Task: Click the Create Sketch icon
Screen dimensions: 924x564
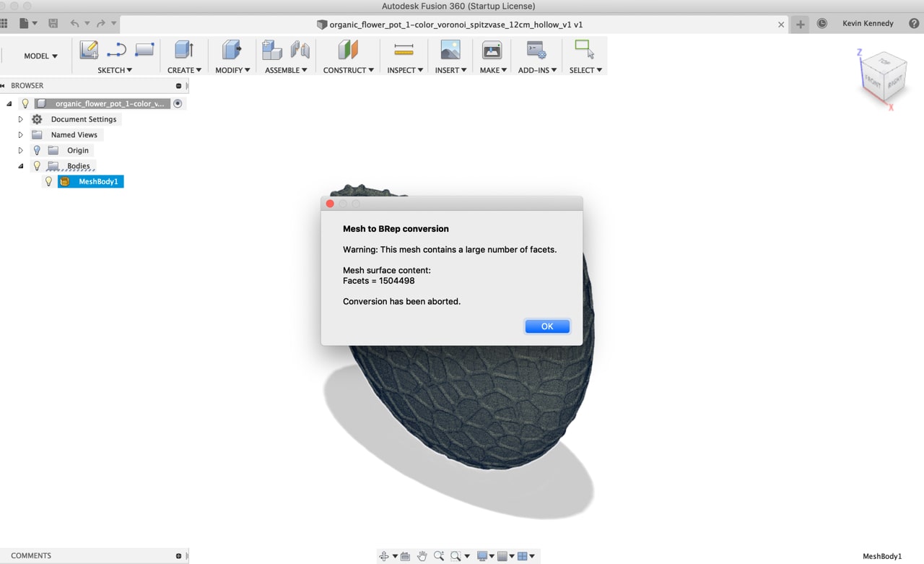Action: (x=89, y=50)
